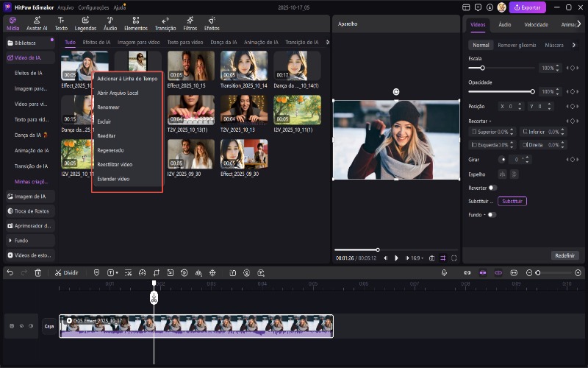588x368 pixels.
Task: Expand the Fundo sidebar section
Action: pyautogui.click(x=30, y=241)
